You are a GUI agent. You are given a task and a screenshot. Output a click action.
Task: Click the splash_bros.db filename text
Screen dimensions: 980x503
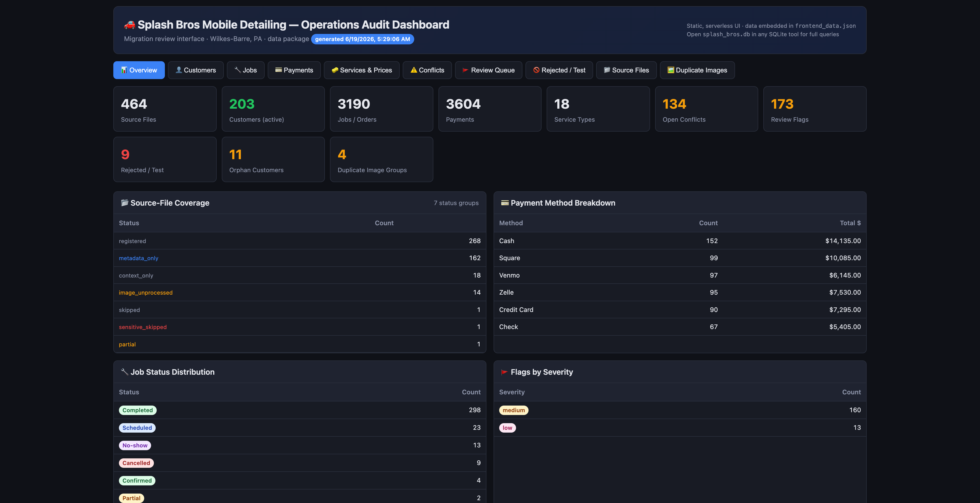[x=726, y=34]
